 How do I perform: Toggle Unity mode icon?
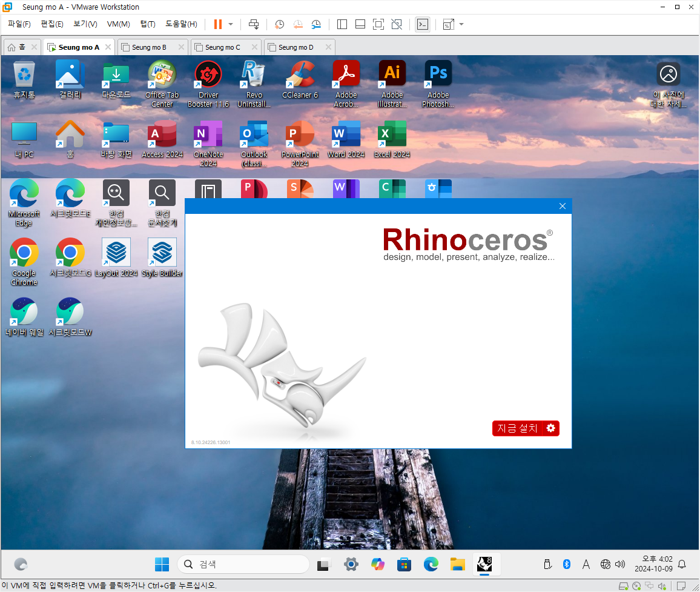point(397,24)
